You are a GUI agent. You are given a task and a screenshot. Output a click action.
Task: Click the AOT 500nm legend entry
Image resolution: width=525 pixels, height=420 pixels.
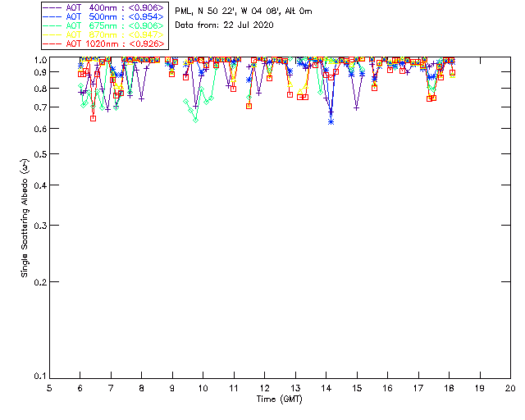pos(104,16)
